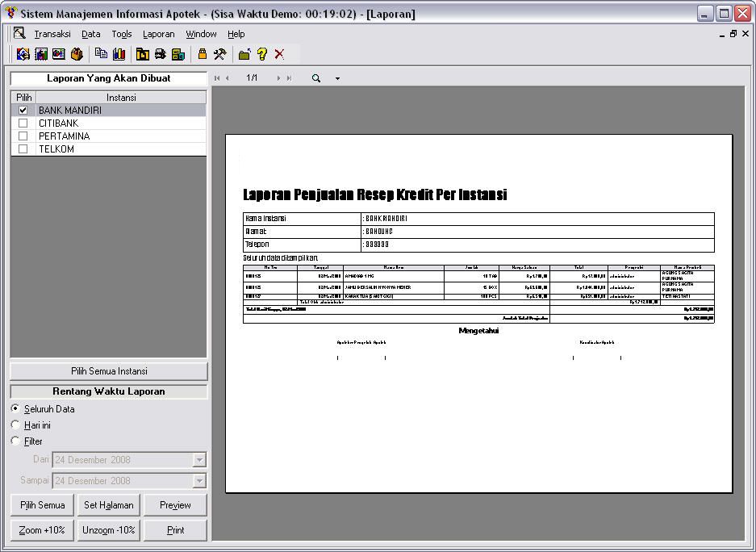
Task: Click Pilih Semua Instansi button
Action: click(109, 371)
